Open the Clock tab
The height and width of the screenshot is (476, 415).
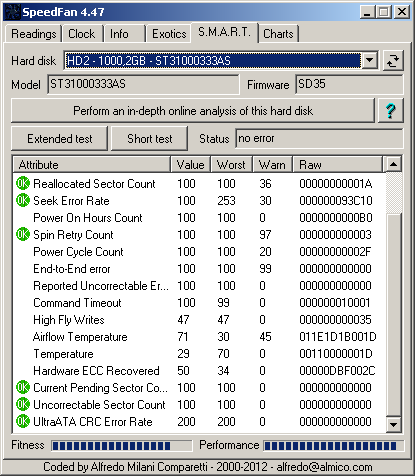pos(82,34)
